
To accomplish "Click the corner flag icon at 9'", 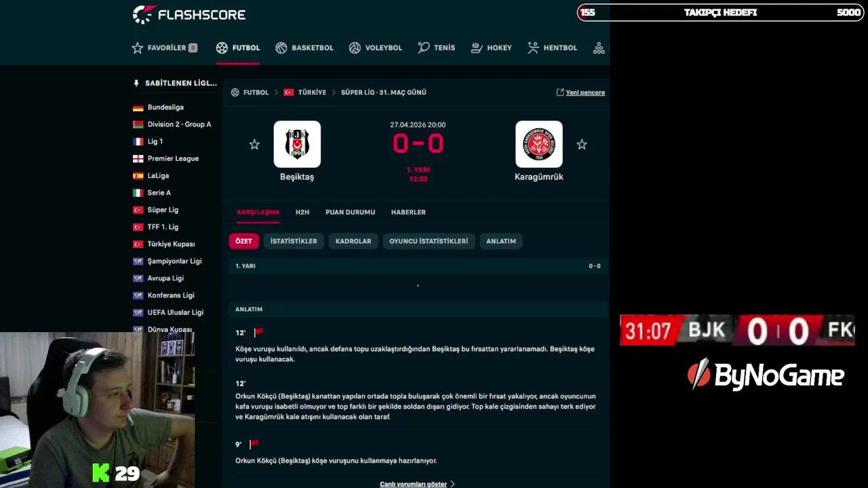I will (254, 444).
